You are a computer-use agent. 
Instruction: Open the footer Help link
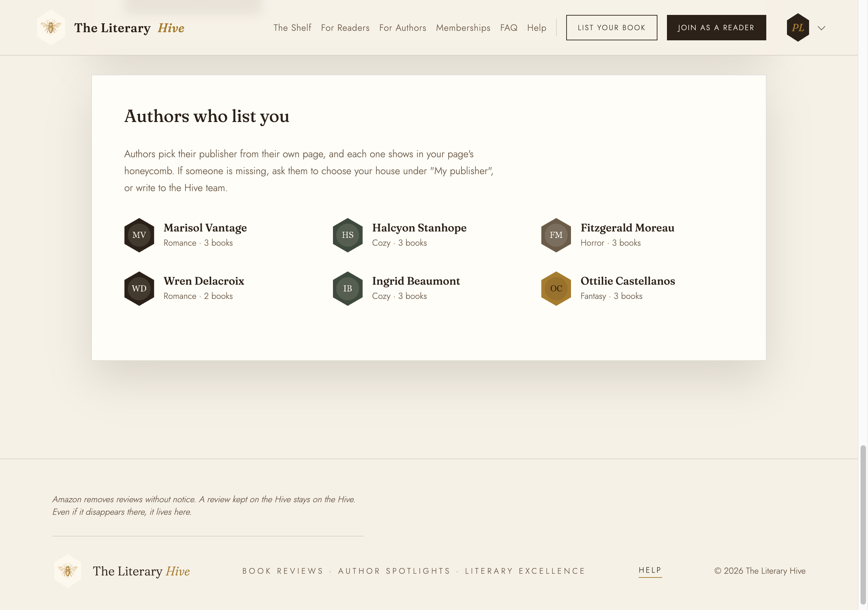pyautogui.click(x=650, y=570)
